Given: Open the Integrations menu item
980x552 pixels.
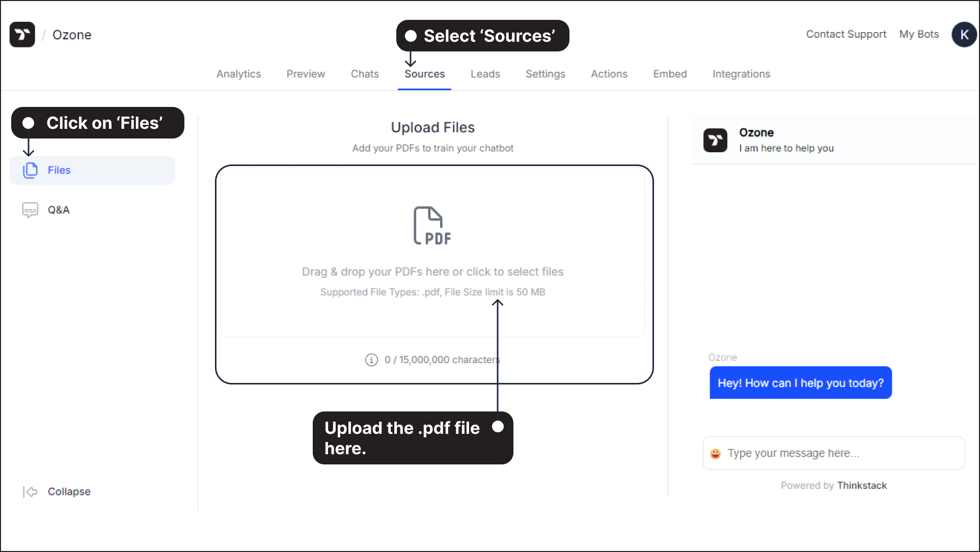Looking at the screenshot, I should click(742, 73).
